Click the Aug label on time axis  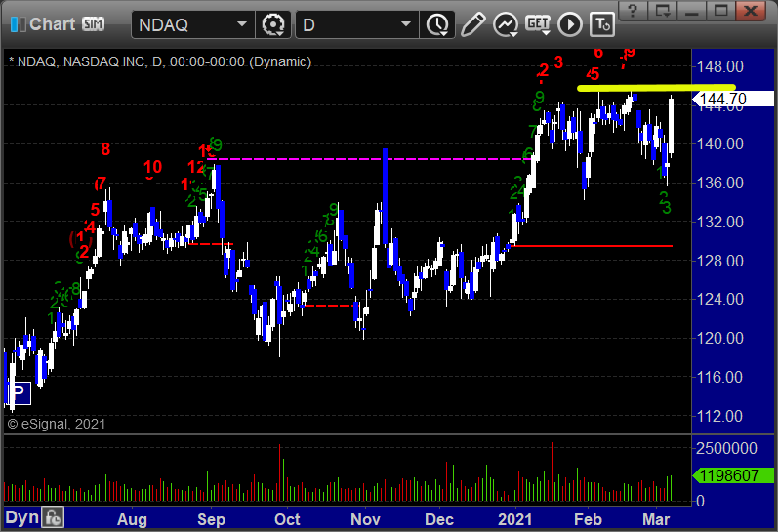132,519
